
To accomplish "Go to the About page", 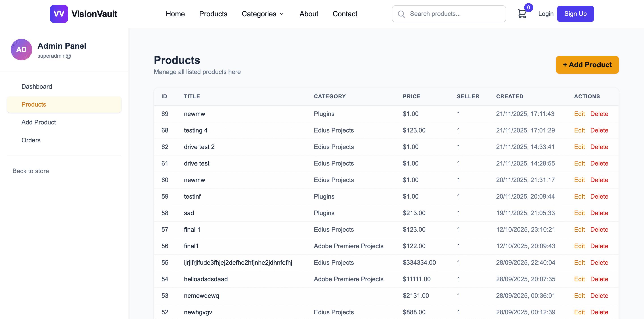I will pos(309,14).
